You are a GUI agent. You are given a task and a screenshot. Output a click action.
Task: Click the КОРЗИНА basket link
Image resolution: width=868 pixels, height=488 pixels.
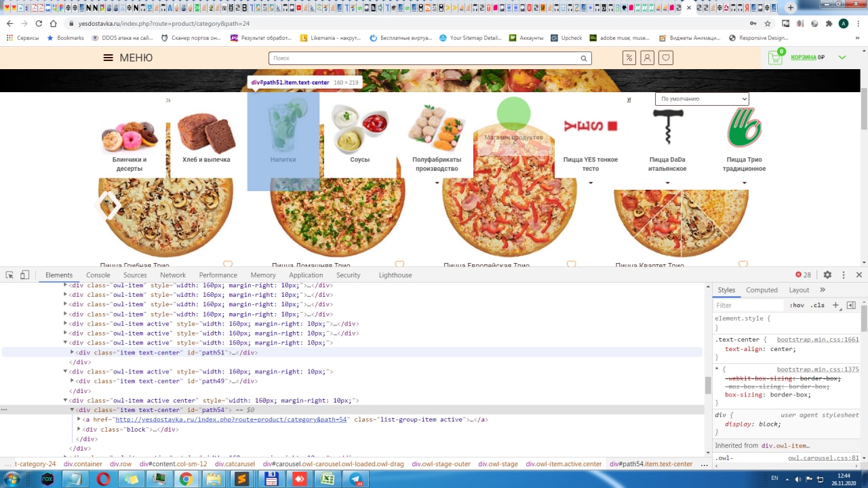coord(803,58)
